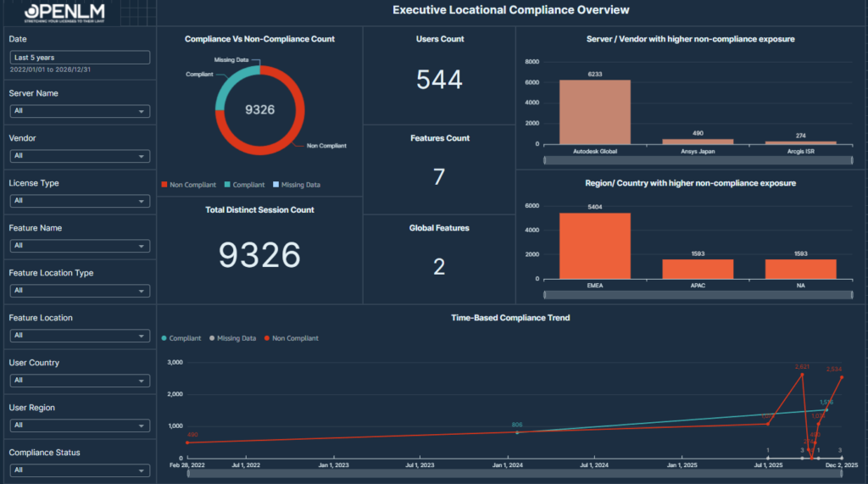Viewport: 868px width, 484px height.
Task: Expand the User Country dropdown
Action: 80,381
